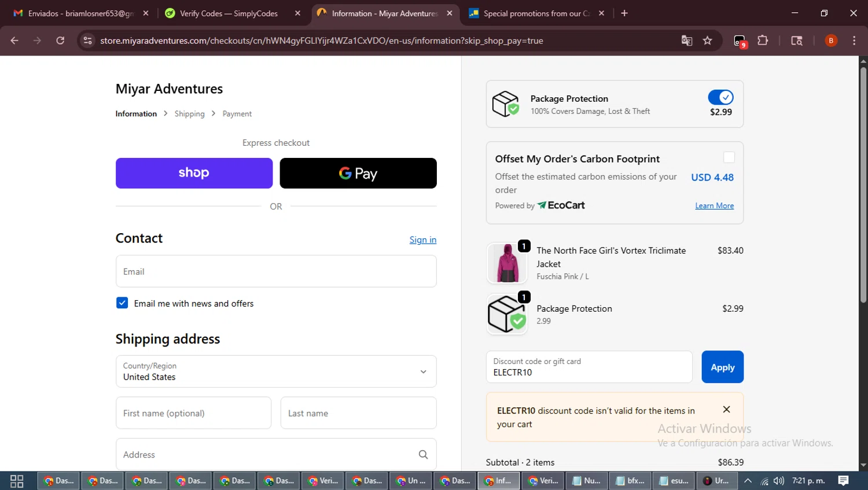Click the North Face jacket thumbnail
Viewport: 868px width, 490px height.
click(x=507, y=263)
